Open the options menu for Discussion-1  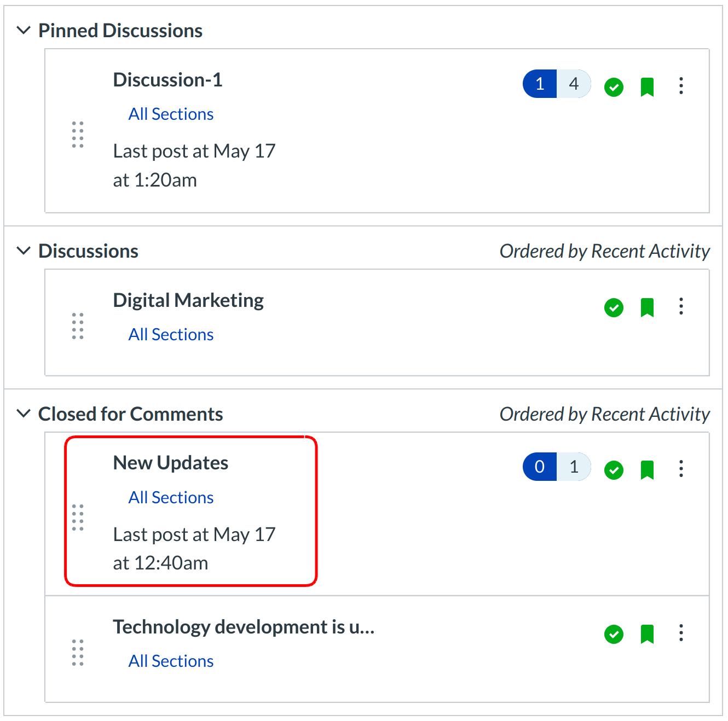[681, 85]
